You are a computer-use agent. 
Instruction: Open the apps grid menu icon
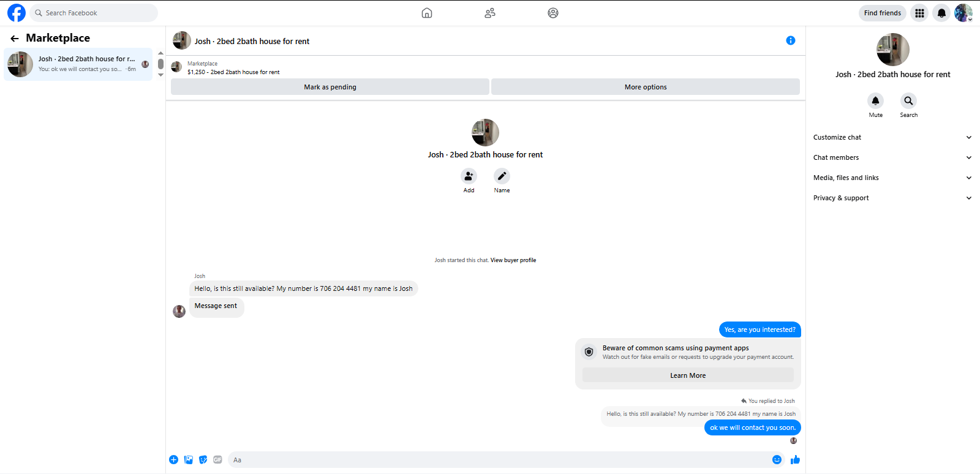pyautogui.click(x=919, y=13)
